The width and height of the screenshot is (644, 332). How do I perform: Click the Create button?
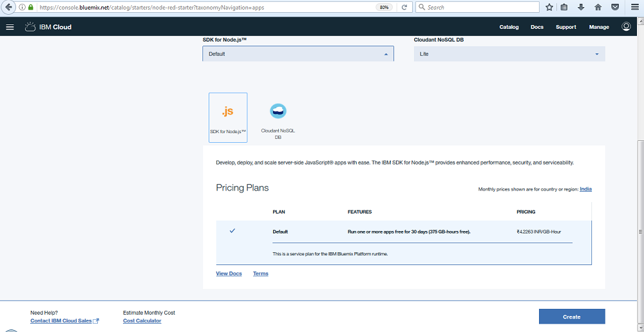coord(572,317)
